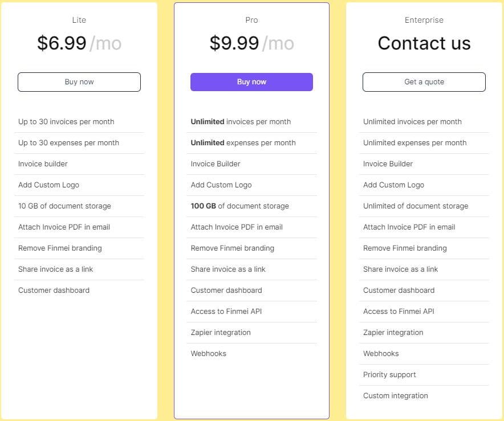Select Custom integration feature row
Viewport: 504px width, 421px height.
click(395, 396)
